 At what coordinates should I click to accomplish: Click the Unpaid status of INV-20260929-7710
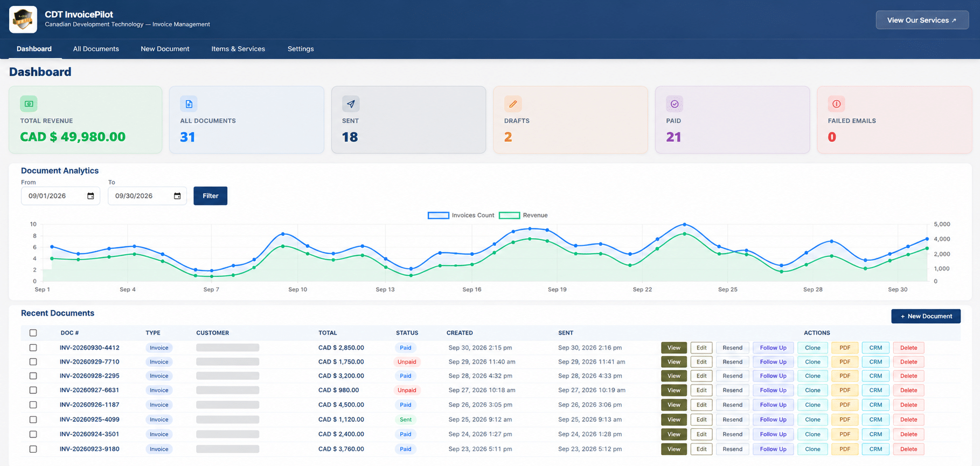[407, 362]
